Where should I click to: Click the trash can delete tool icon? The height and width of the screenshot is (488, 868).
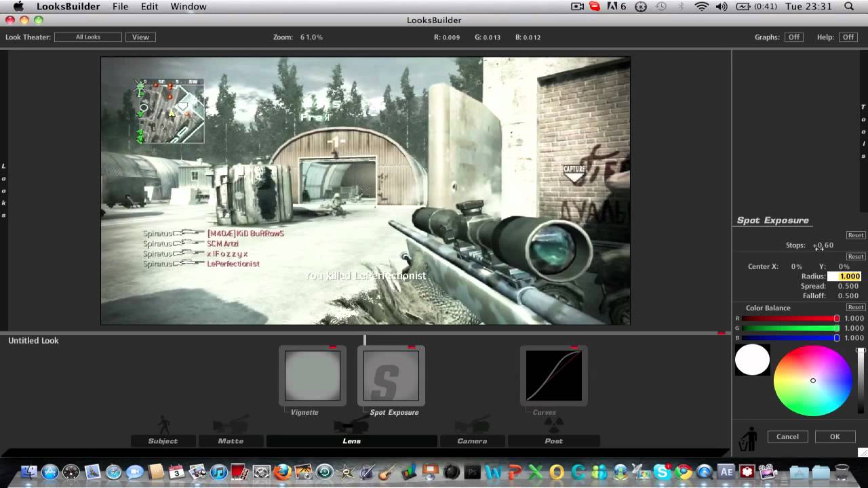pyautogui.click(x=748, y=439)
